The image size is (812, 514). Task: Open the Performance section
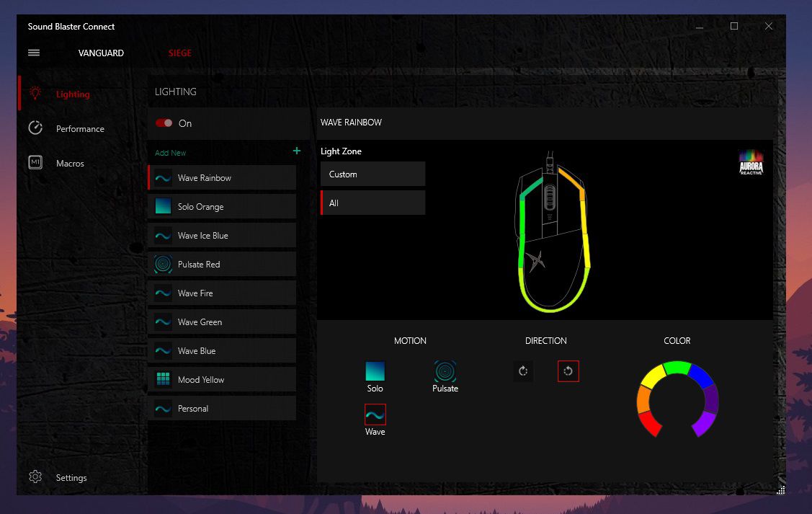click(80, 128)
